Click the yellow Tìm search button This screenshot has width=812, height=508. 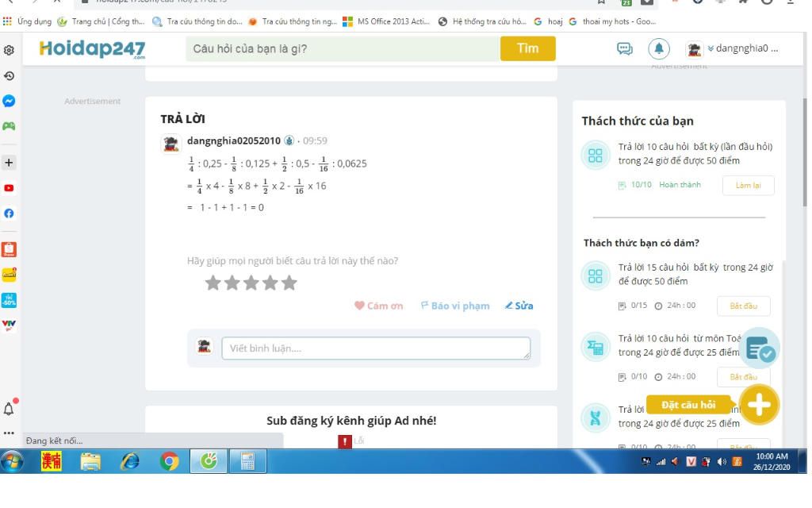(x=527, y=48)
